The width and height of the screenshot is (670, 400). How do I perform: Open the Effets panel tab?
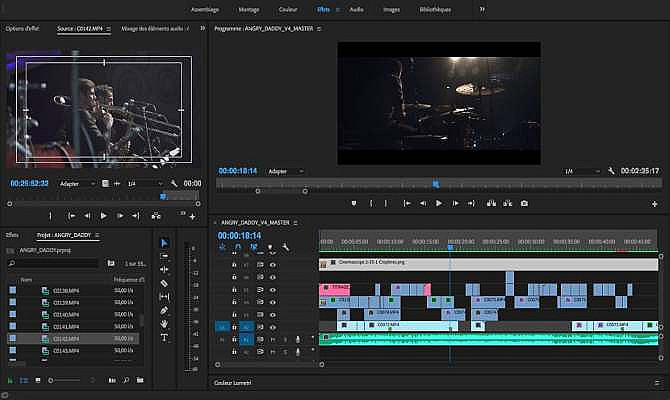12,235
